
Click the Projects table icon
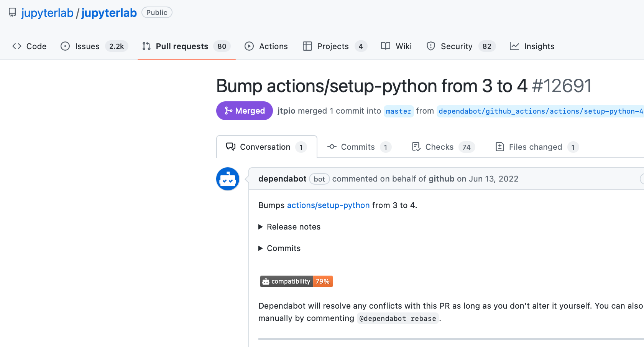307,46
